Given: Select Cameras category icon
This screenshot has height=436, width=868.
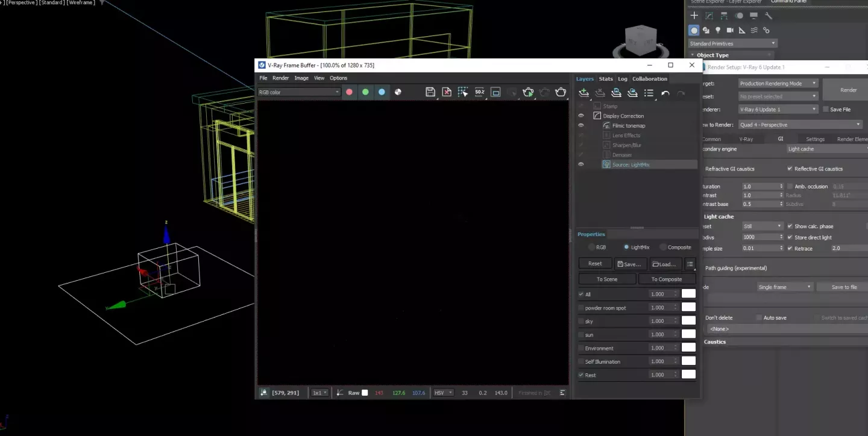Looking at the screenshot, I should coord(730,30).
